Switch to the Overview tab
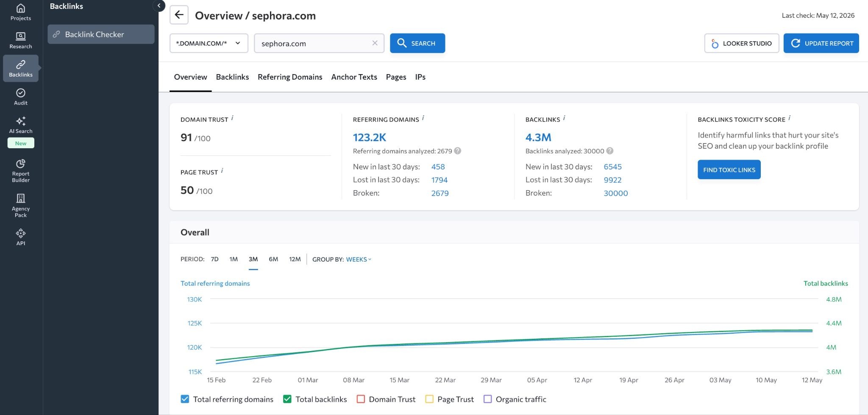868x415 pixels. pos(190,77)
